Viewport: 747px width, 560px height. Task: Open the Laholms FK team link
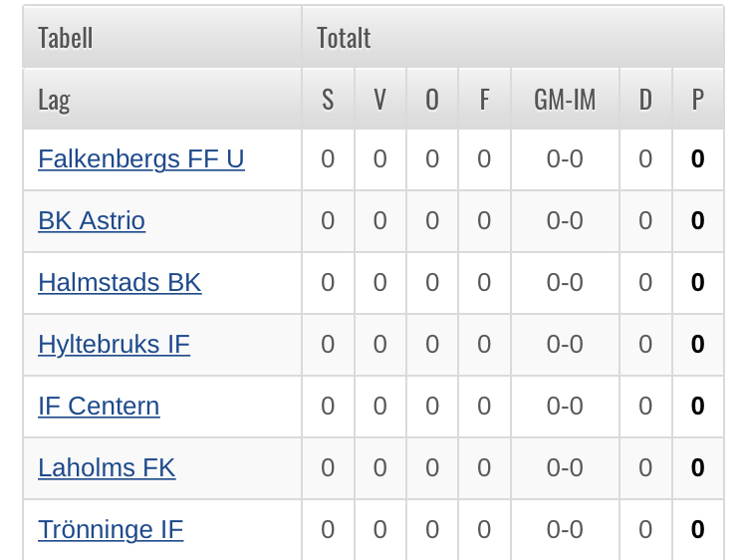click(x=107, y=468)
